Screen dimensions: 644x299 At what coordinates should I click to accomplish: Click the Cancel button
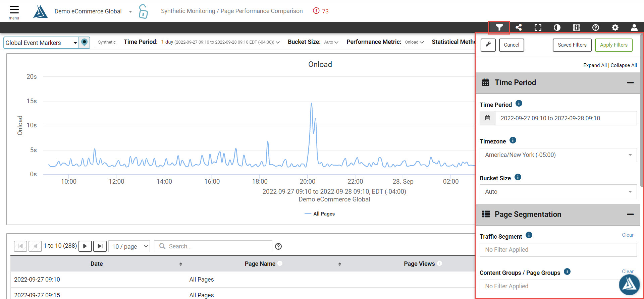click(x=512, y=45)
